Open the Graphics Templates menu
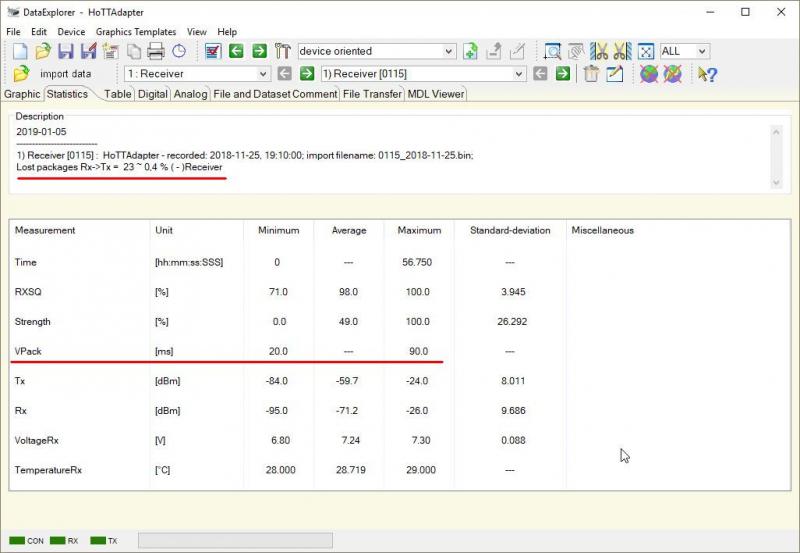 pos(136,32)
